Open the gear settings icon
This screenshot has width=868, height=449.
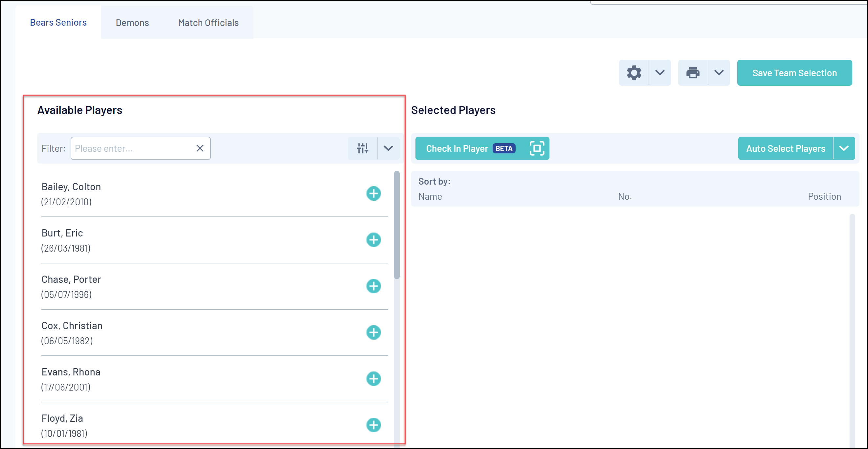634,73
